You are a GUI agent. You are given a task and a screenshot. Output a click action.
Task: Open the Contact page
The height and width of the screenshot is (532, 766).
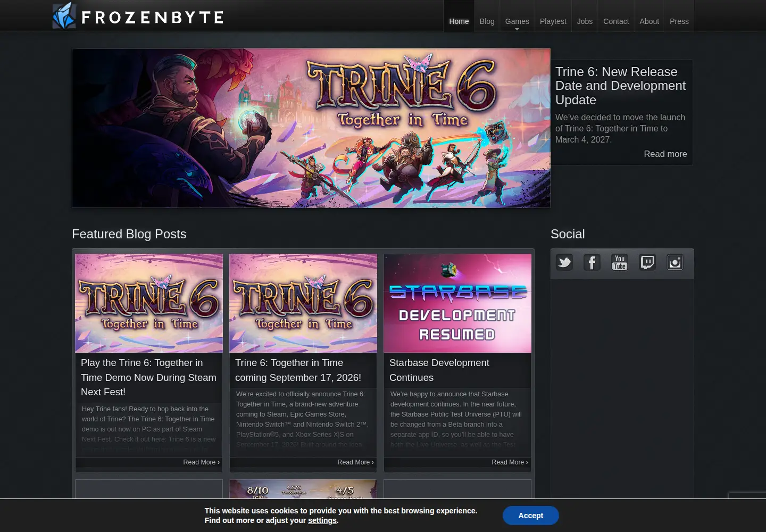click(x=616, y=21)
